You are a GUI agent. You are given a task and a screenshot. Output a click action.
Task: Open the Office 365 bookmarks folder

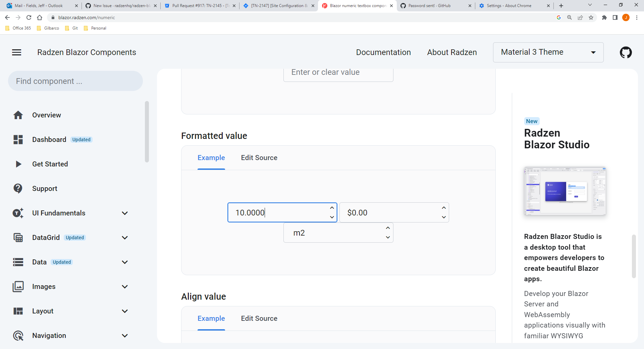[x=18, y=28]
